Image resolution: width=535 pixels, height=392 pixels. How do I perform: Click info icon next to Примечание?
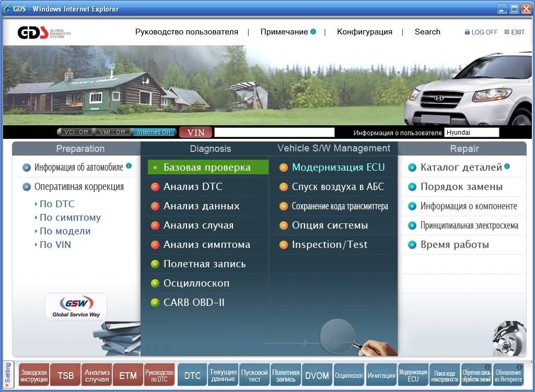(313, 31)
